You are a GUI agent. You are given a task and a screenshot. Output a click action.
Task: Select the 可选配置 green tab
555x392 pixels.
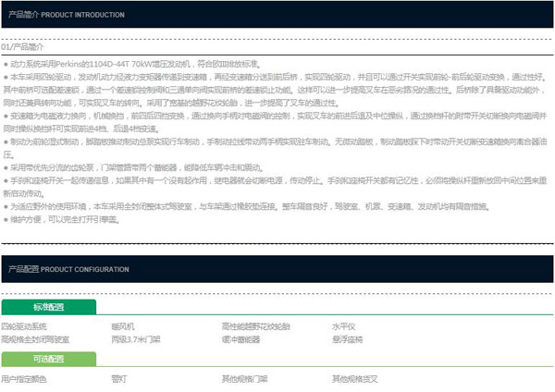tap(48, 358)
